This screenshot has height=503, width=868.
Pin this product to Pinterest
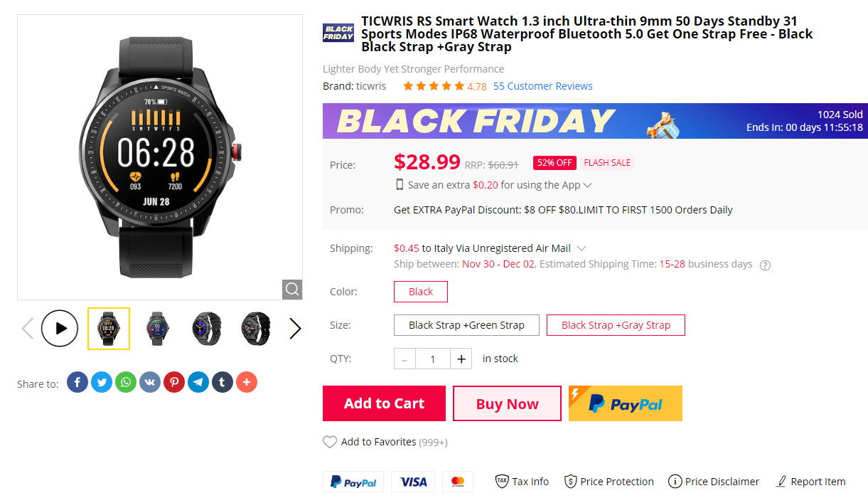coord(173,382)
